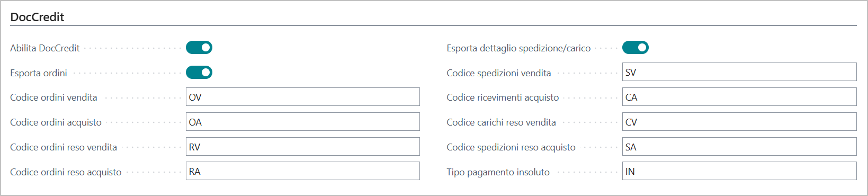Click the Codice ordini vendita label

(53, 97)
